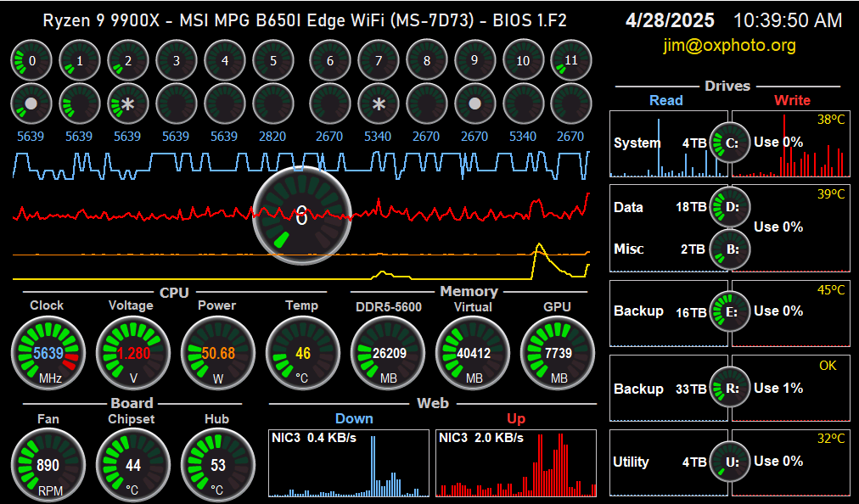Click the DDR5-5600 memory gauge showing 26209

388,353
